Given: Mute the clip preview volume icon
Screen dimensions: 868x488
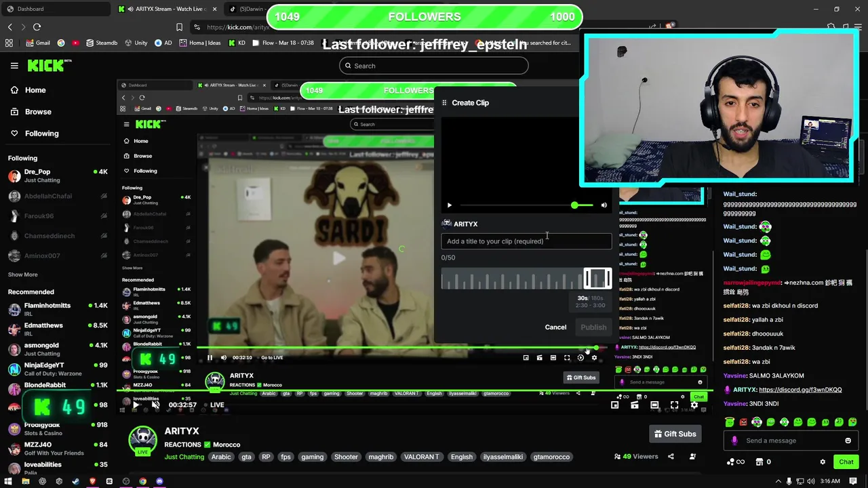Looking at the screenshot, I should tap(604, 205).
